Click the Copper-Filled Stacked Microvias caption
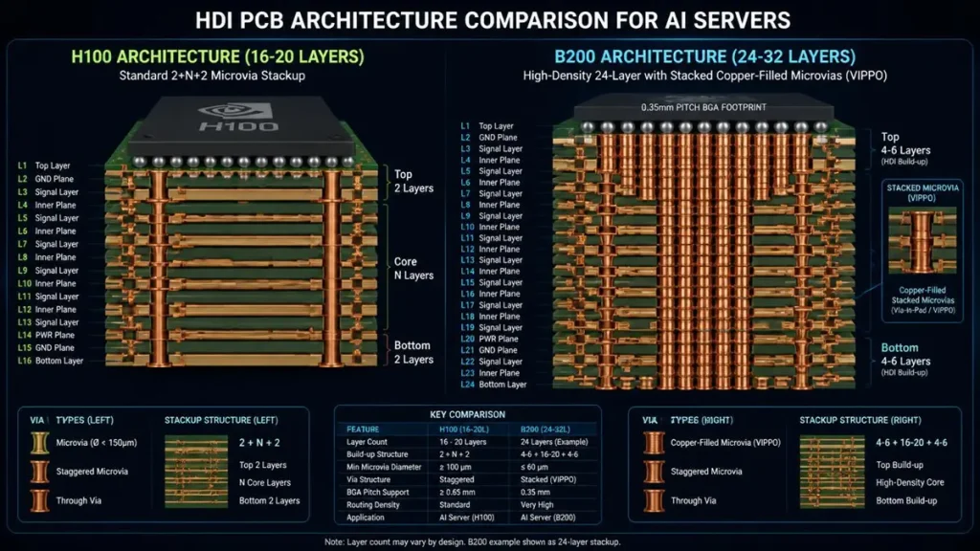 tap(923, 299)
